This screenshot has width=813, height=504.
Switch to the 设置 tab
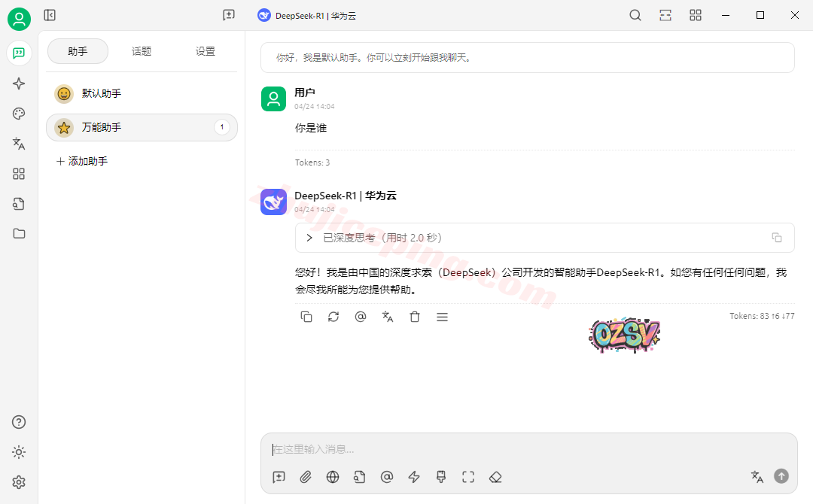pyautogui.click(x=206, y=51)
